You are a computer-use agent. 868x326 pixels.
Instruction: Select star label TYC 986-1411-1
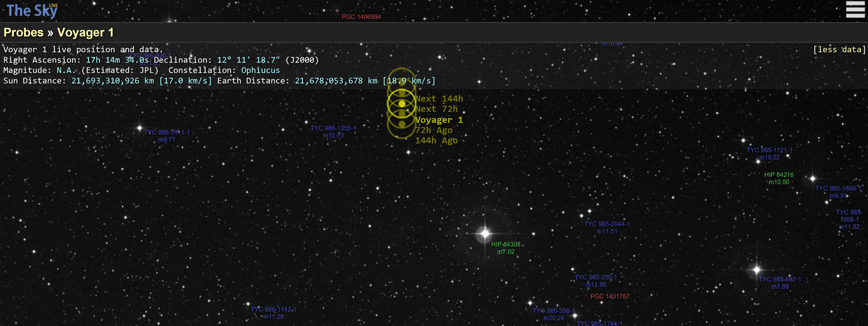[x=166, y=133]
